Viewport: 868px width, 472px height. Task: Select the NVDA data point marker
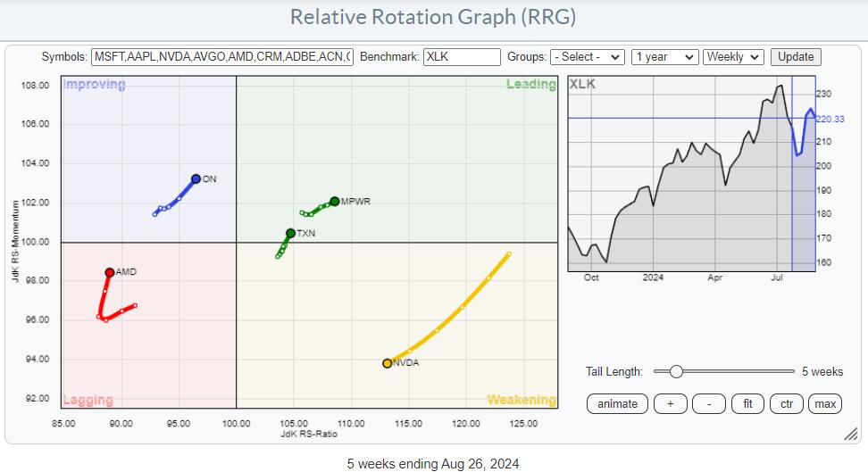[x=387, y=363]
